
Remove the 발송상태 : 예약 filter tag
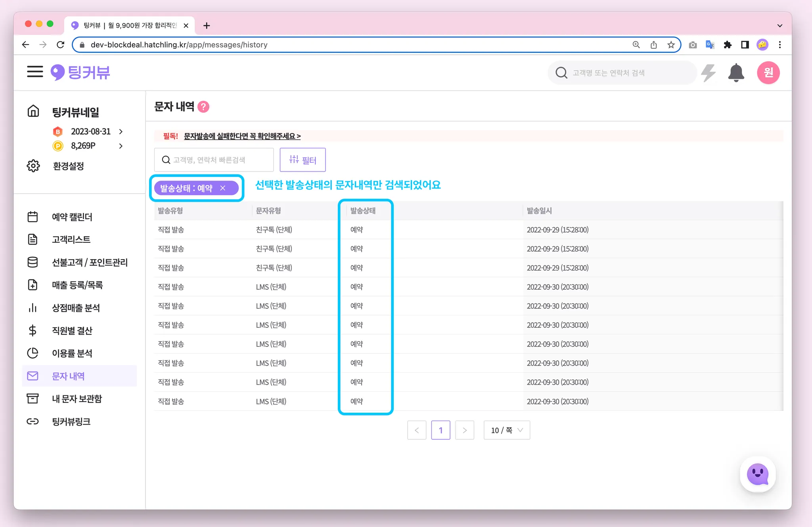coord(223,188)
